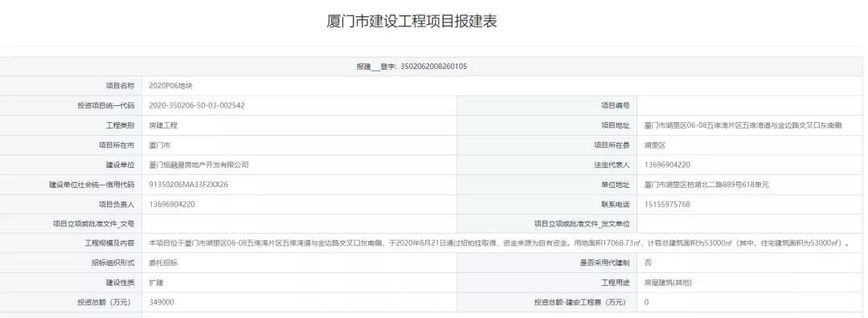
Task: Click the company 厦门恒融晨房地产开发有限公司
Action: [199, 165]
